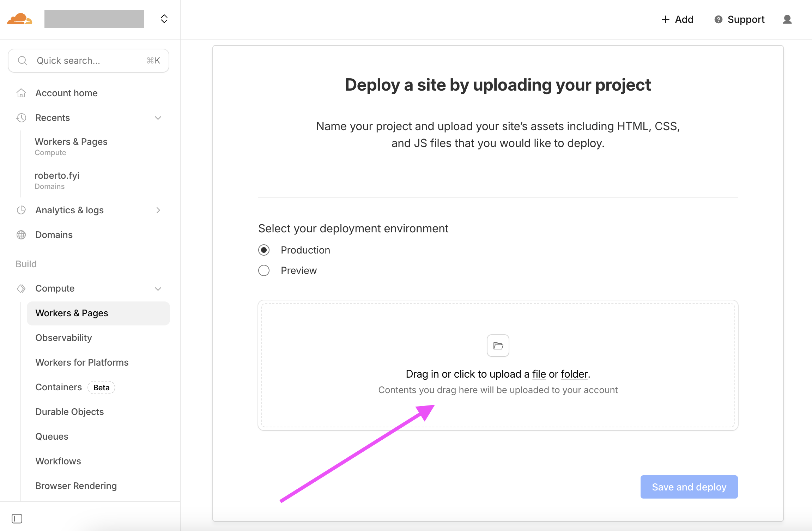Screen dimensions: 812x531
Task: Open Workers & Pages in the sidebar
Action: 72,313
